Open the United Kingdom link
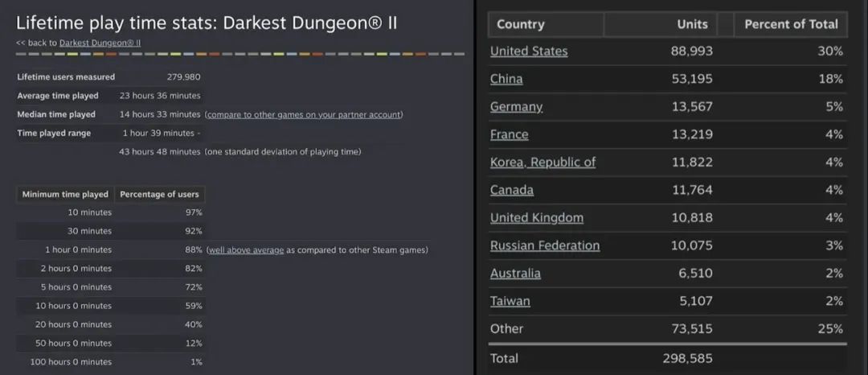The height and width of the screenshot is (375, 868). click(x=537, y=218)
